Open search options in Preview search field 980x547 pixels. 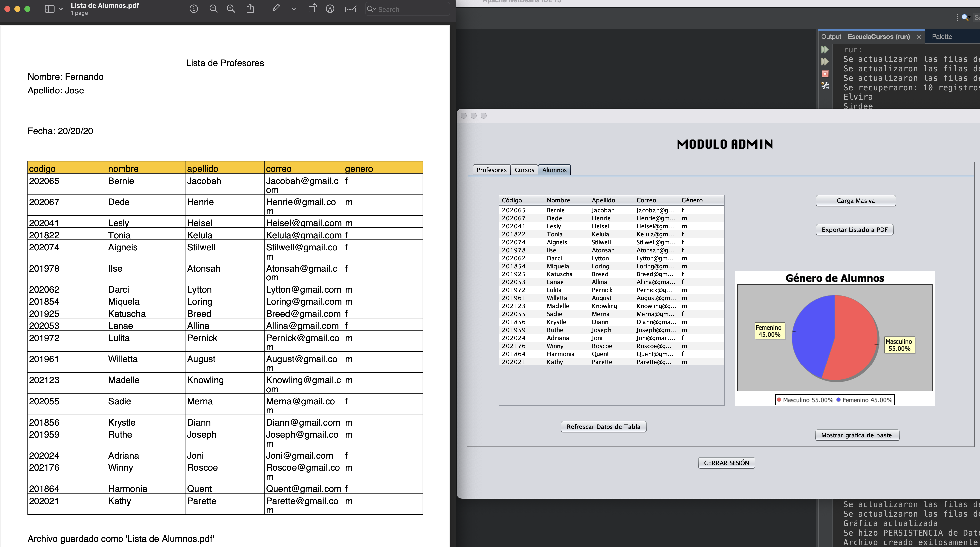[372, 9]
